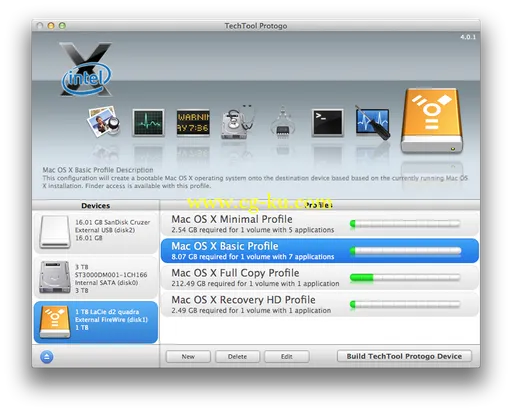
Task: Select the Terminal application icon
Action: [327, 123]
